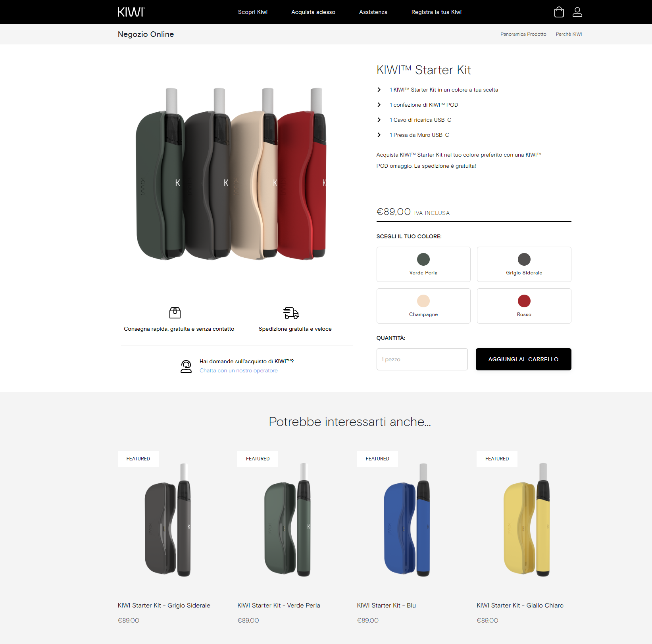Viewport: 652px width, 644px height.
Task: Open the shopping bag cart icon
Action: (x=559, y=12)
